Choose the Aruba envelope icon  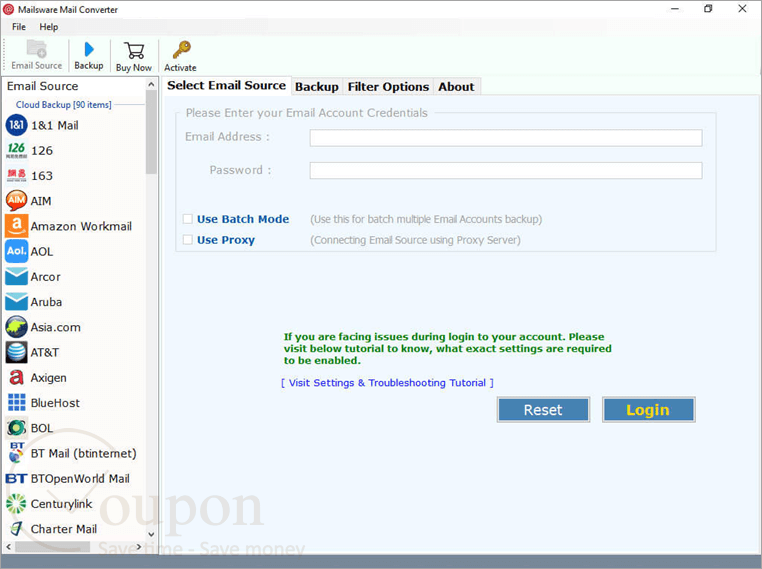pyautogui.click(x=17, y=302)
